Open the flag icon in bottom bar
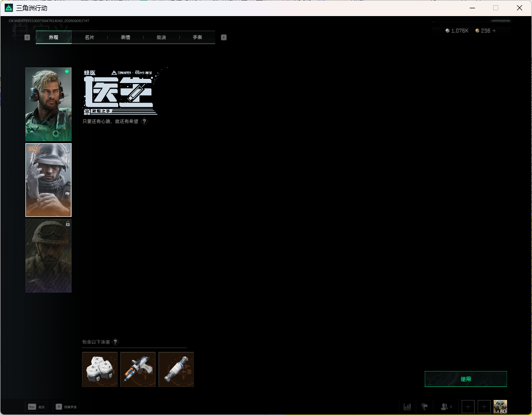 pyautogui.click(x=425, y=407)
